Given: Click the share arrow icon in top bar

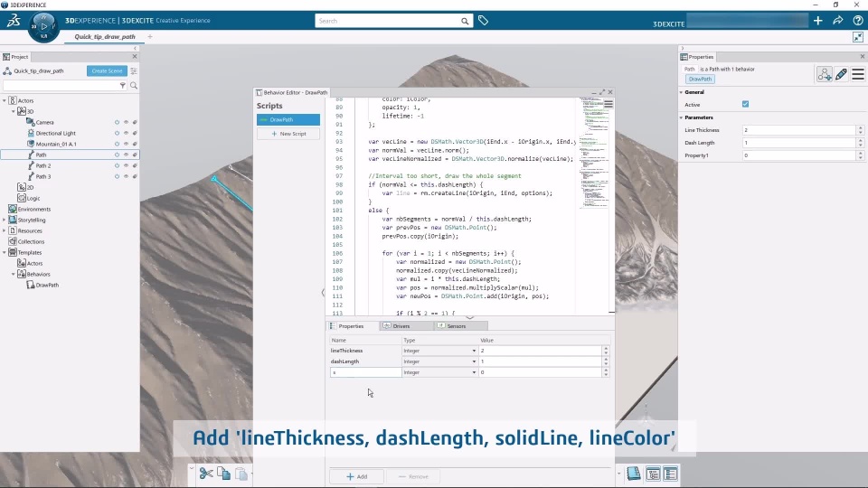Looking at the screenshot, I should tap(838, 21).
